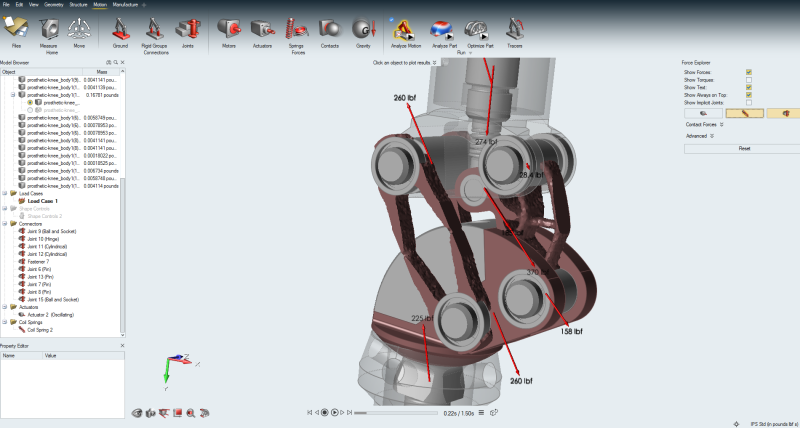The width and height of the screenshot is (800, 428).
Task: Click the Reset button
Action: click(744, 148)
